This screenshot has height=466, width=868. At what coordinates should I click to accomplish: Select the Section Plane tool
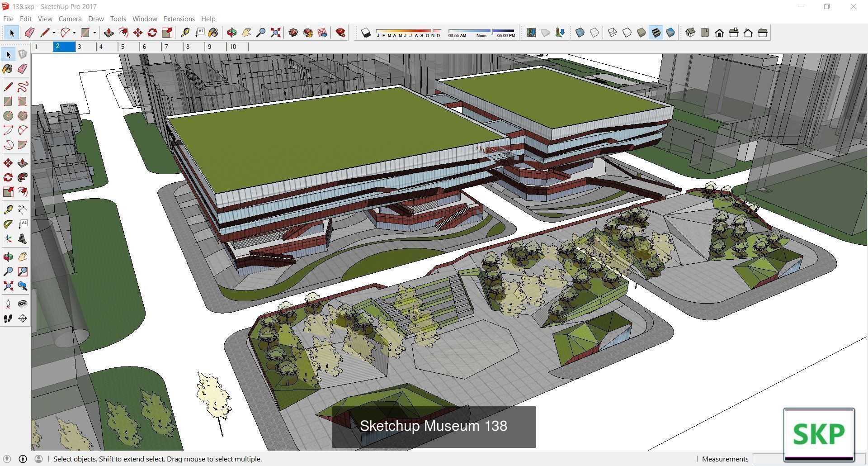pyautogui.click(x=22, y=319)
